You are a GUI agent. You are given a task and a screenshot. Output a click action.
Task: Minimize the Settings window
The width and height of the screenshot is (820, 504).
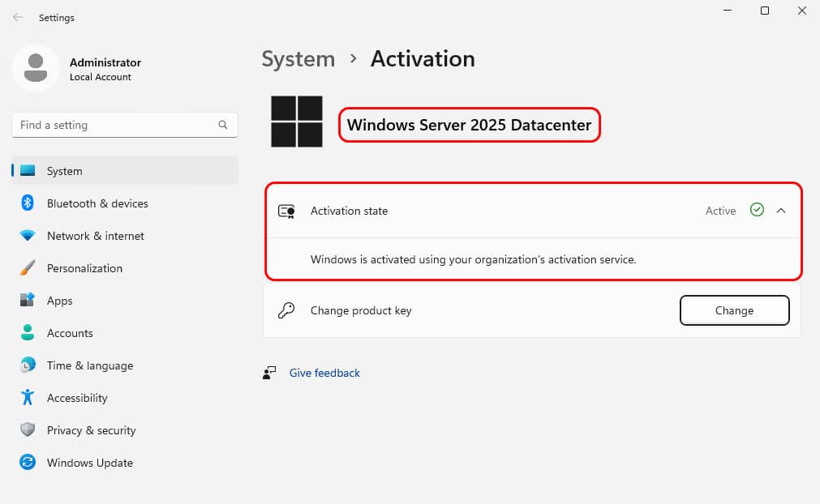728,11
